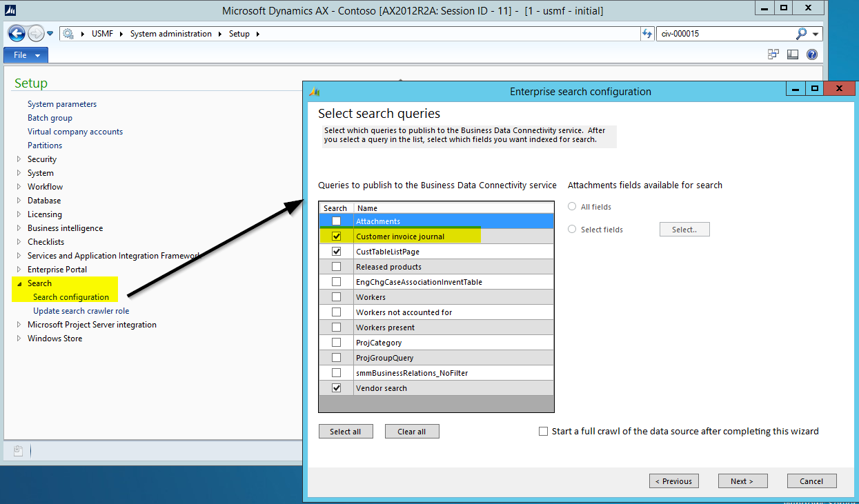The image size is (859, 504).
Task: Click the document attachment icon in status bar
Action: [19, 451]
